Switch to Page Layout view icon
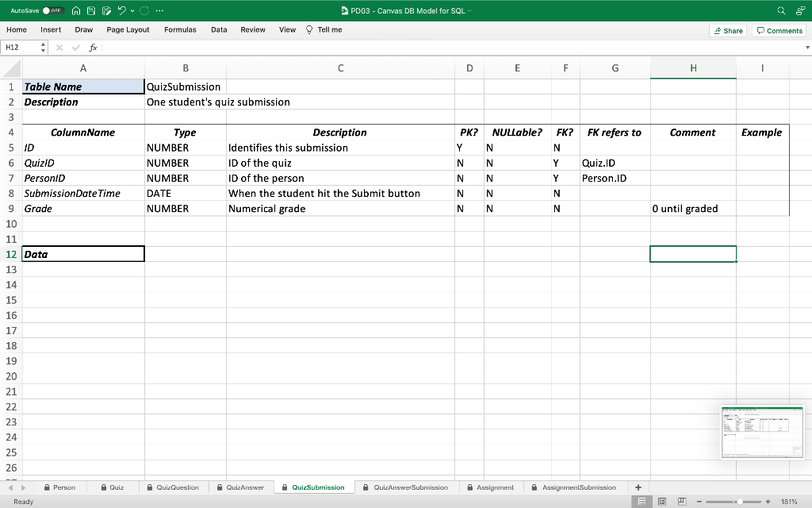Image resolution: width=812 pixels, height=508 pixels. click(x=661, y=500)
